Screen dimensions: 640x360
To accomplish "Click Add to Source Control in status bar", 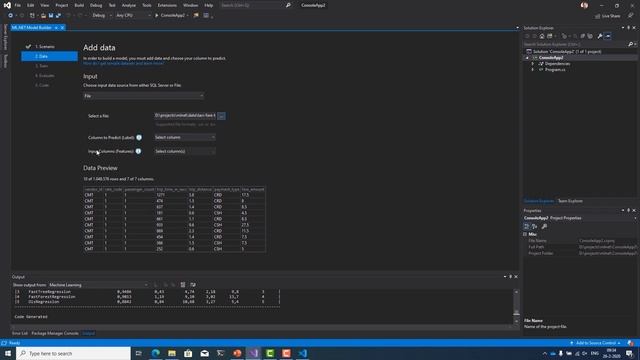I will tap(596, 343).
